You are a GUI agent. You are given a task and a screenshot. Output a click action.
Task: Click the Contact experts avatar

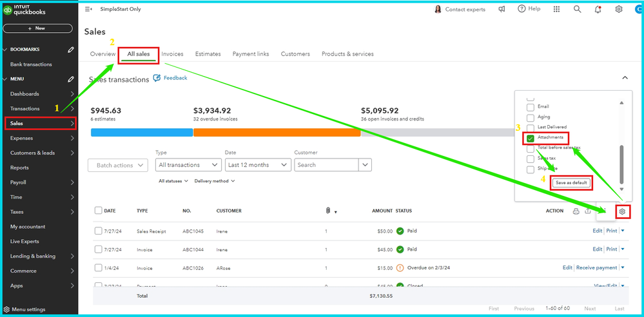pyautogui.click(x=438, y=9)
